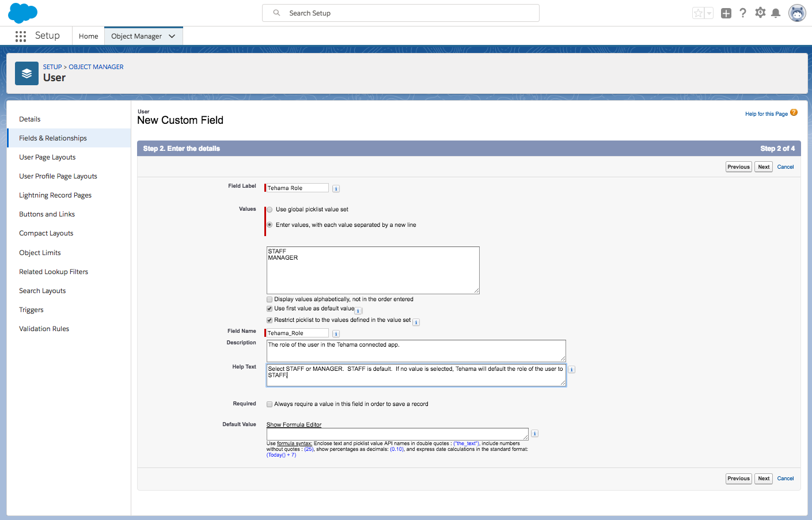Image resolution: width=812 pixels, height=520 pixels.
Task: Click the top Previous button
Action: pyautogui.click(x=739, y=167)
